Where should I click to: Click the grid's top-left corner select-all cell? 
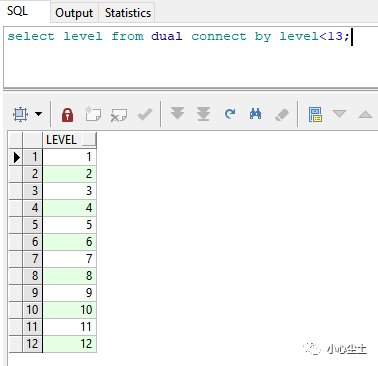tap(16, 140)
